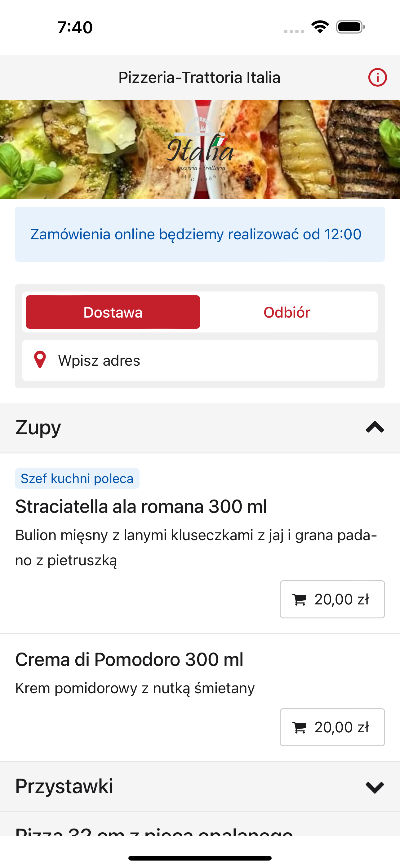Expand the Przystawki section using the chevron
The width and height of the screenshot is (400, 868).
tap(375, 787)
